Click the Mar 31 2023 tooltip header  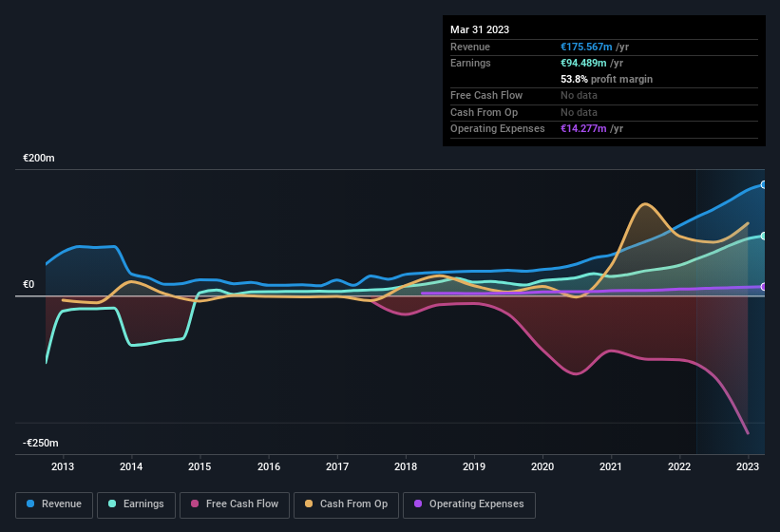[x=480, y=29]
